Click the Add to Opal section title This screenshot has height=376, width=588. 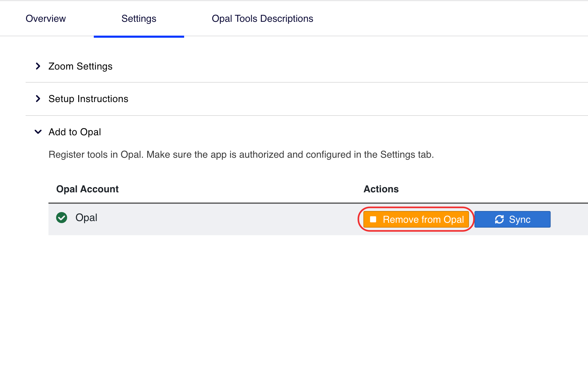[x=75, y=132]
